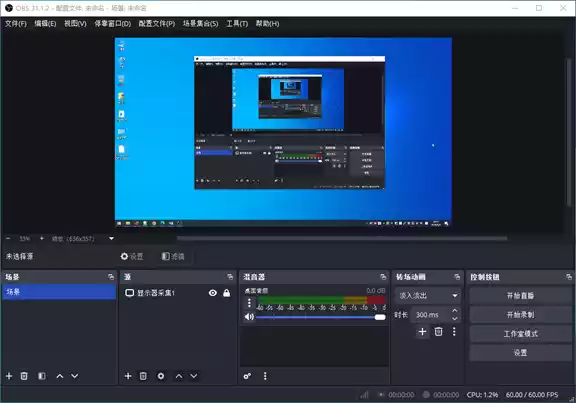This screenshot has height=403, width=576.
Task: Click the 开始直播 start streaming button
Action: 521,296
